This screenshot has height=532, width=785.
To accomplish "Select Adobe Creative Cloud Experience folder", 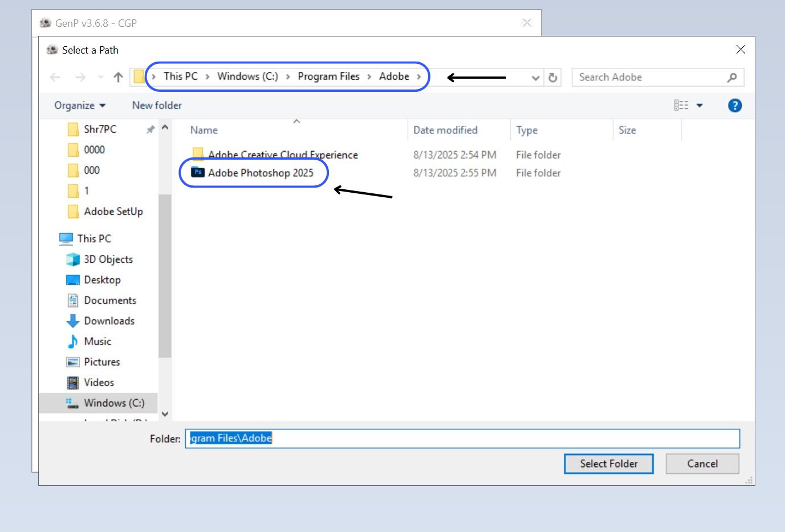I will 283,155.
